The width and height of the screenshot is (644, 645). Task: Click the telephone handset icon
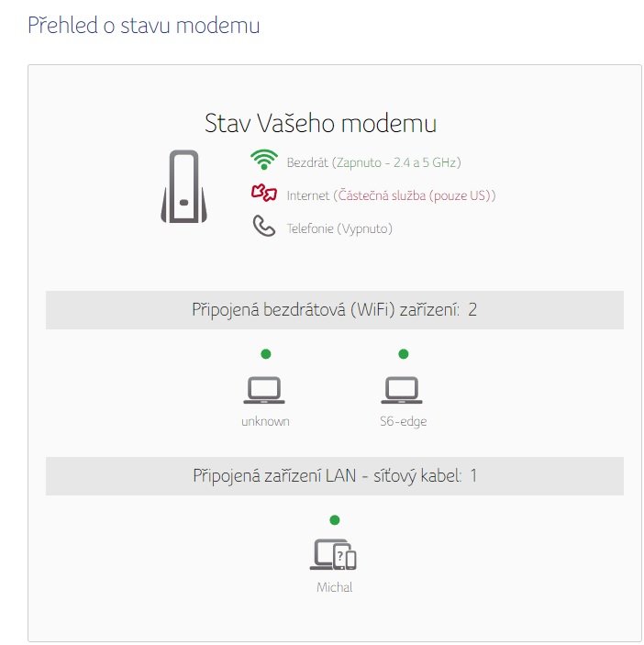click(x=263, y=226)
